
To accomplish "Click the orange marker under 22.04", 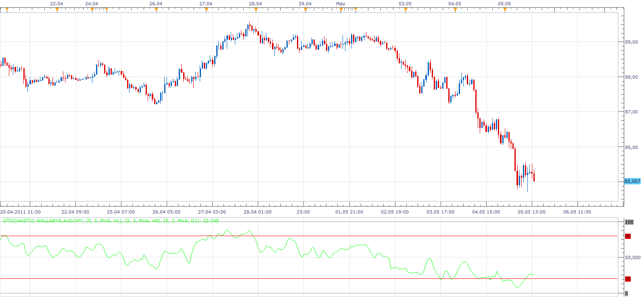I will coord(57,10).
